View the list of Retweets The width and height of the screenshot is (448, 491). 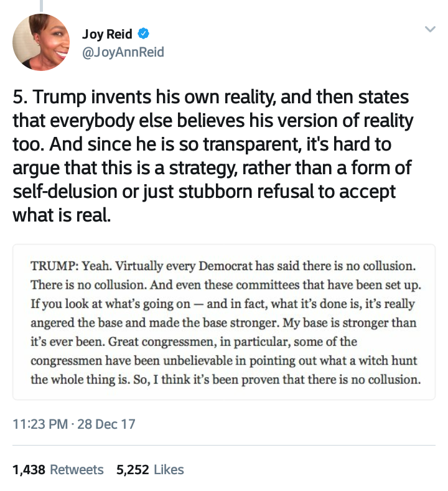click(76, 470)
